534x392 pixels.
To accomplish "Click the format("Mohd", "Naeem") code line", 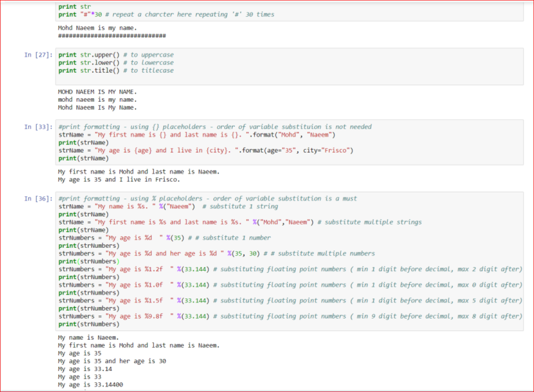I will 197,135.
